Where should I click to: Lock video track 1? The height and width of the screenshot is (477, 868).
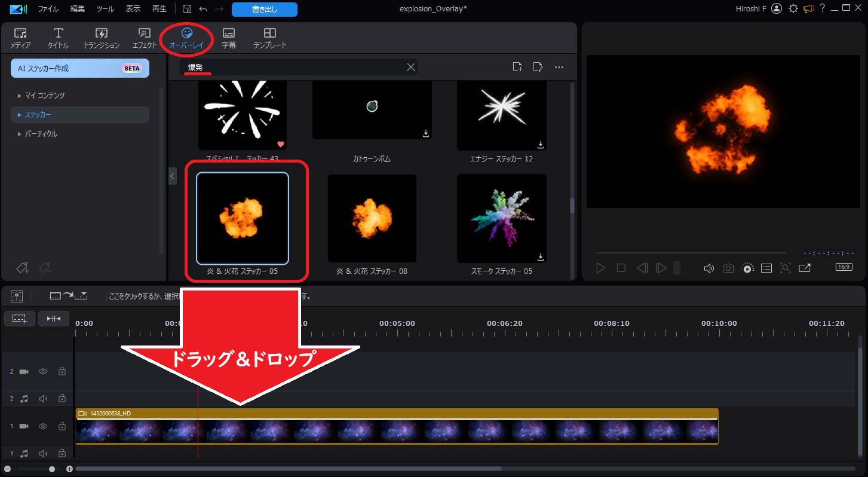click(62, 426)
